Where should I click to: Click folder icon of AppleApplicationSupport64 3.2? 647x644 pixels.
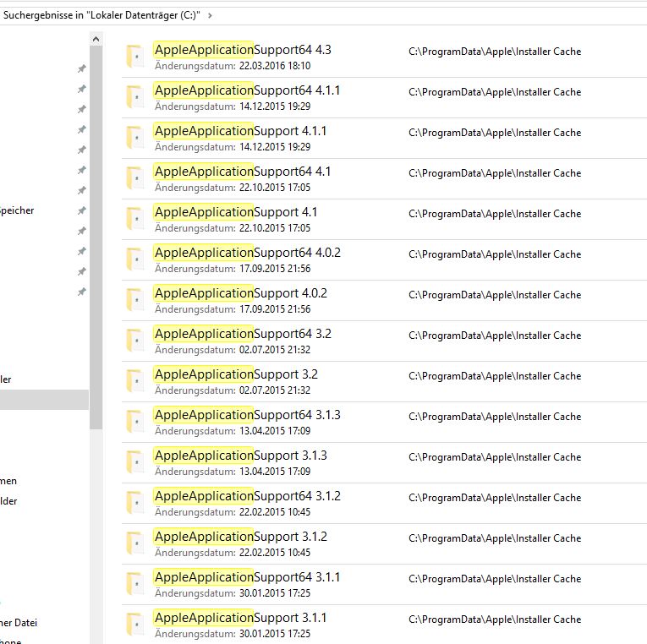coord(135,341)
